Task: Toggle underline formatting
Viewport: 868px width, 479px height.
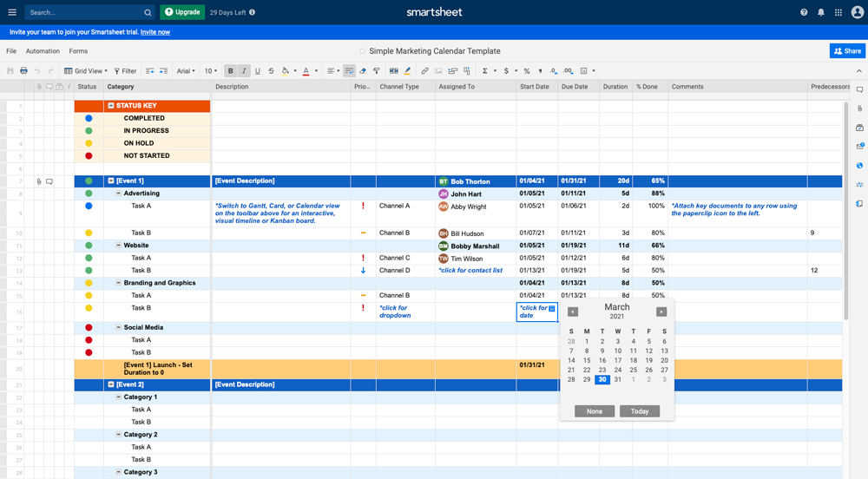Action: click(258, 71)
